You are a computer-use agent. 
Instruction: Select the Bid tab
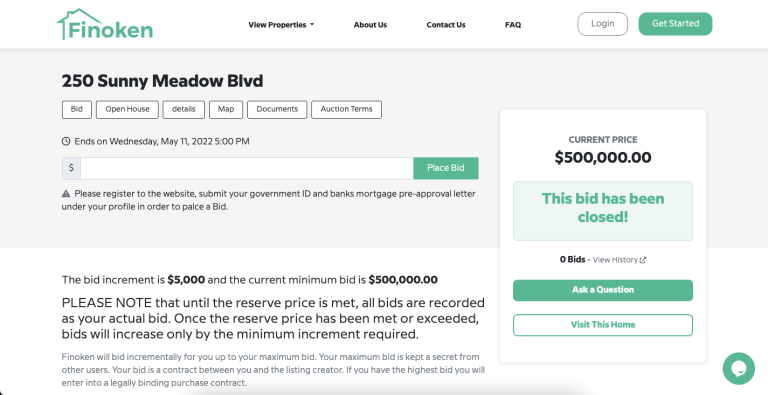(77, 110)
